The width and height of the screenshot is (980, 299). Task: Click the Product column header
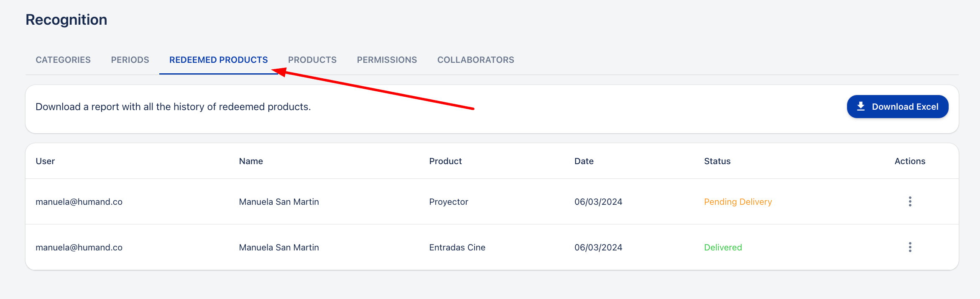445,161
